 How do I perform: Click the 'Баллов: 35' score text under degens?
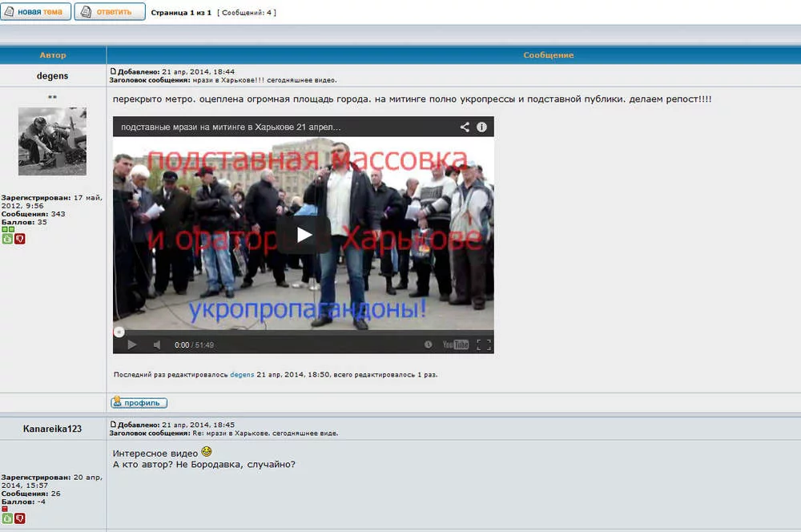click(24, 222)
